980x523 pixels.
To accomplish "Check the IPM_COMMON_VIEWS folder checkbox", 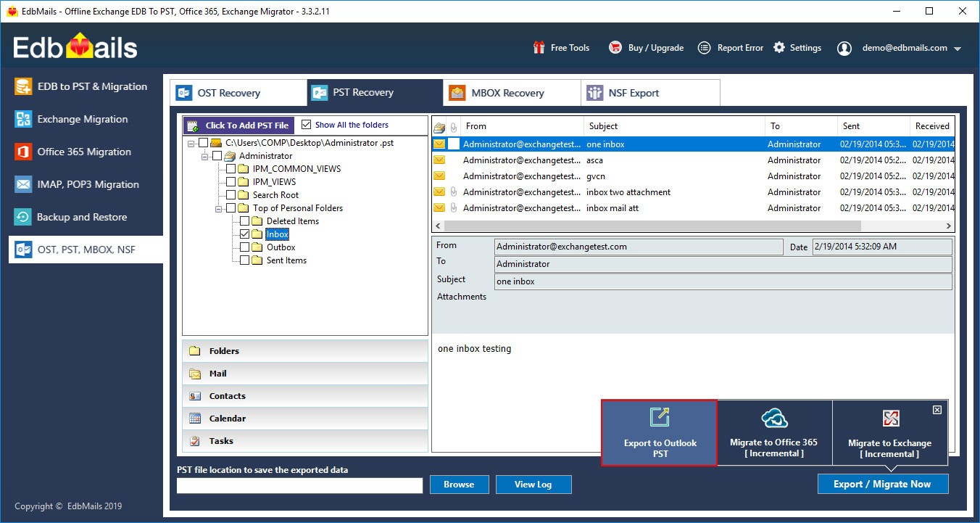I will tap(231, 169).
